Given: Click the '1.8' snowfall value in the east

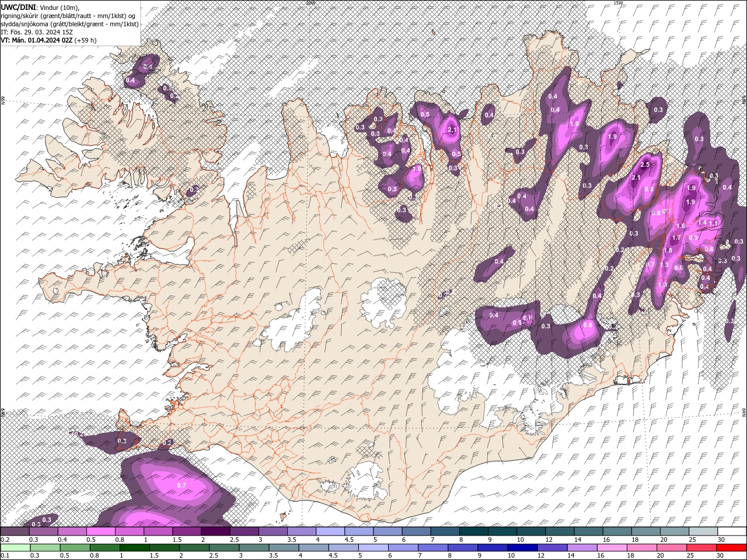Looking at the screenshot, I should 668,250.
